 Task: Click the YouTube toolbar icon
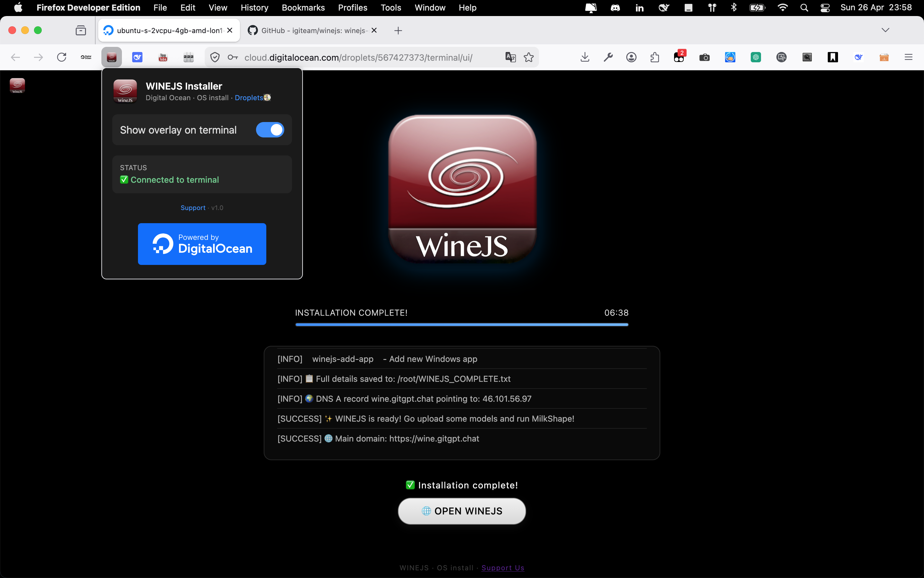[163, 57]
